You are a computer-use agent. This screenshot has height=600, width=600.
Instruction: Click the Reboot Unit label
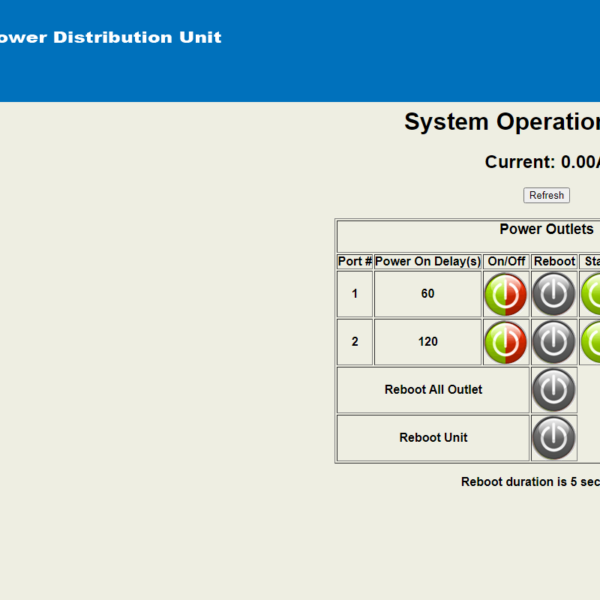[x=433, y=437]
